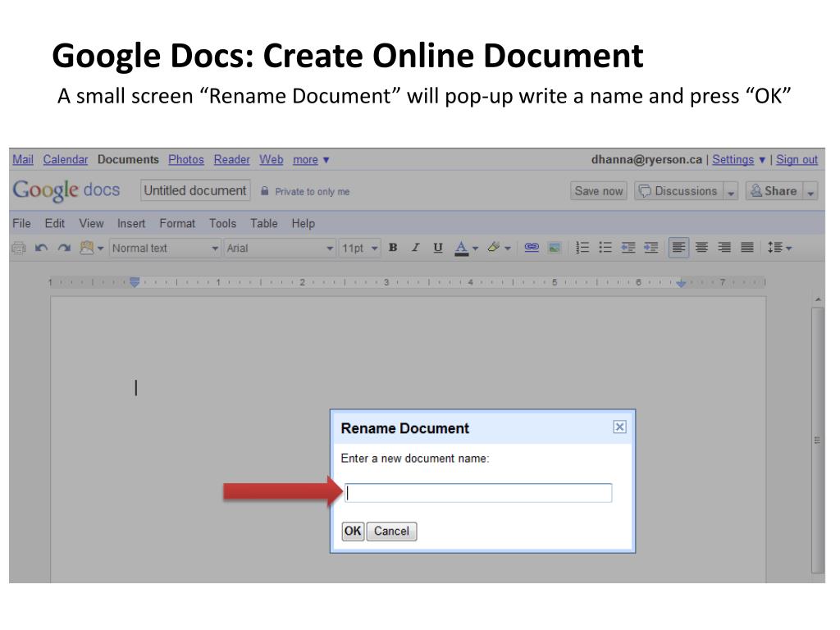Redo the last action
Image resolution: width=840 pixels, height=630 pixels.
point(64,248)
